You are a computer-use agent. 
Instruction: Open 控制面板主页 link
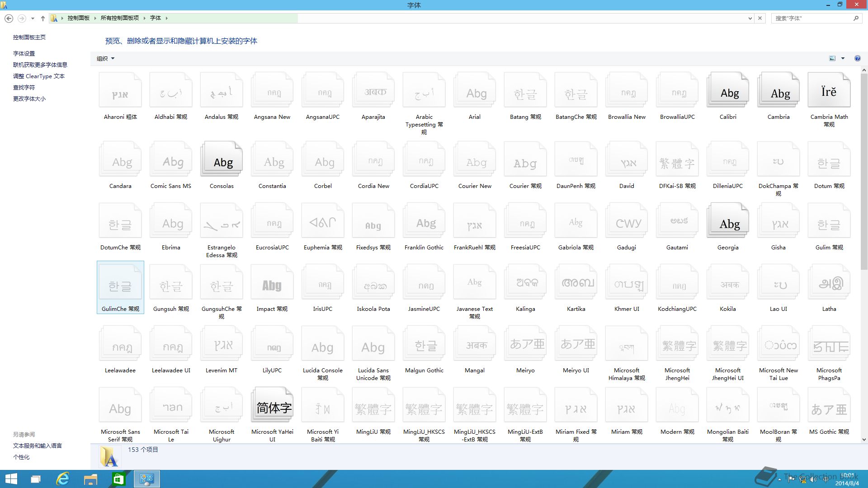click(29, 37)
